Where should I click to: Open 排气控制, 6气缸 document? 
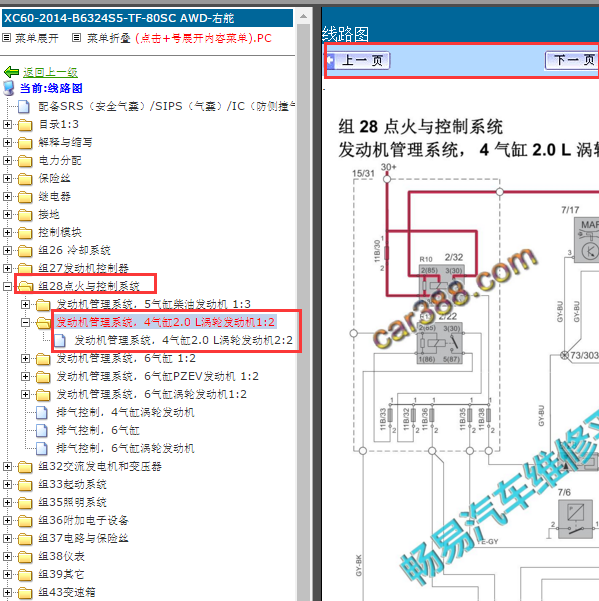98,430
